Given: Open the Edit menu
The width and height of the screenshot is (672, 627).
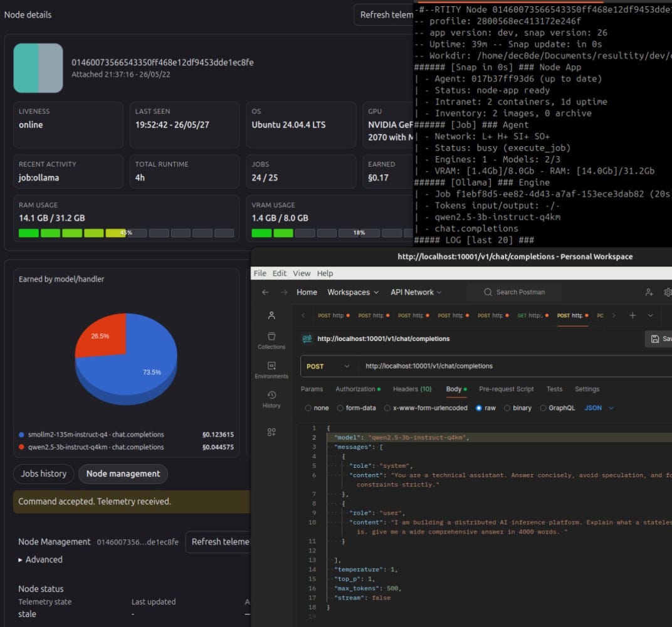Looking at the screenshot, I should click(x=280, y=273).
